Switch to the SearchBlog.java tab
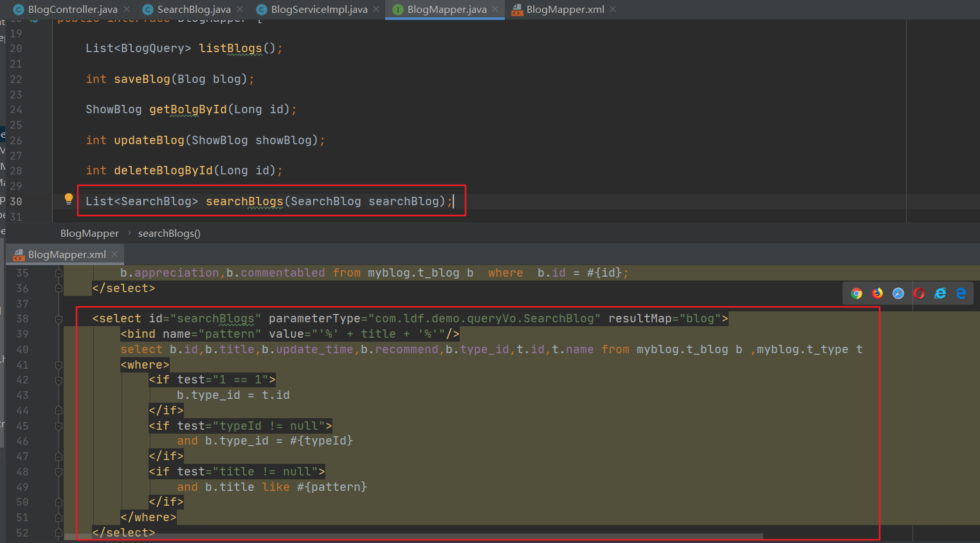Viewport: 980px width, 543px height. [x=194, y=10]
